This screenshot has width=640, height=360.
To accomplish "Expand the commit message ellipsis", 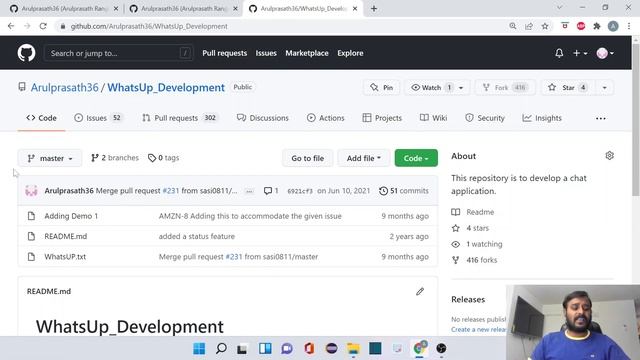I will pyautogui.click(x=249, y=191).
